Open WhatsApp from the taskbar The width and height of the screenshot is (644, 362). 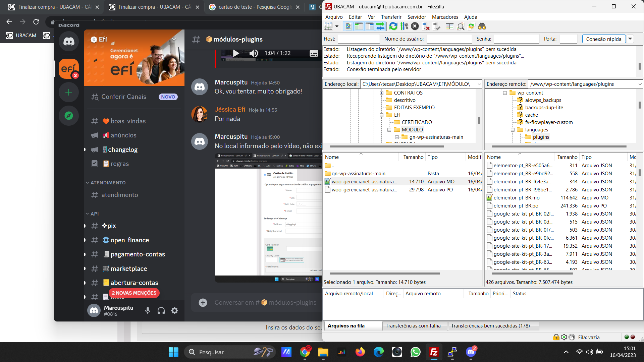415,352
